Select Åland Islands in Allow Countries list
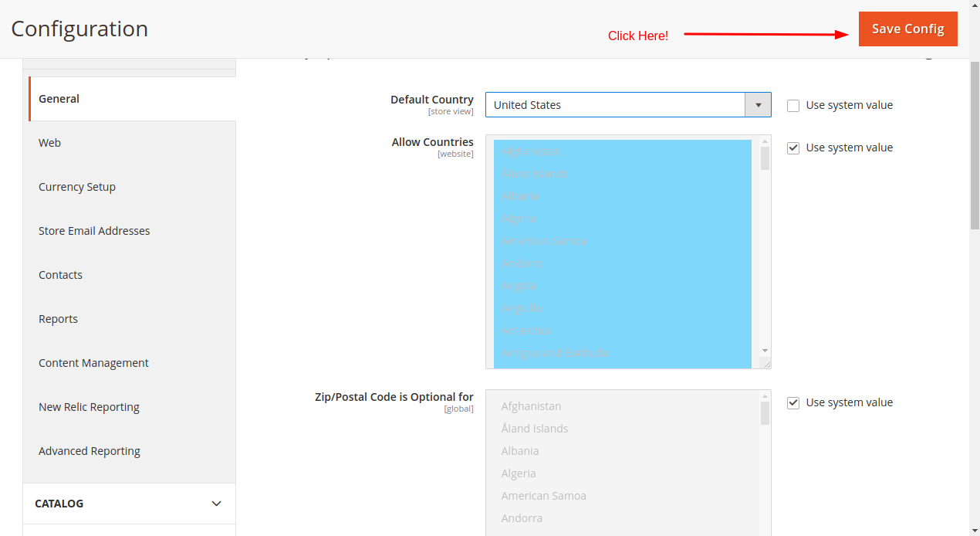Viewport: 980px width, 536px height. 623,174
